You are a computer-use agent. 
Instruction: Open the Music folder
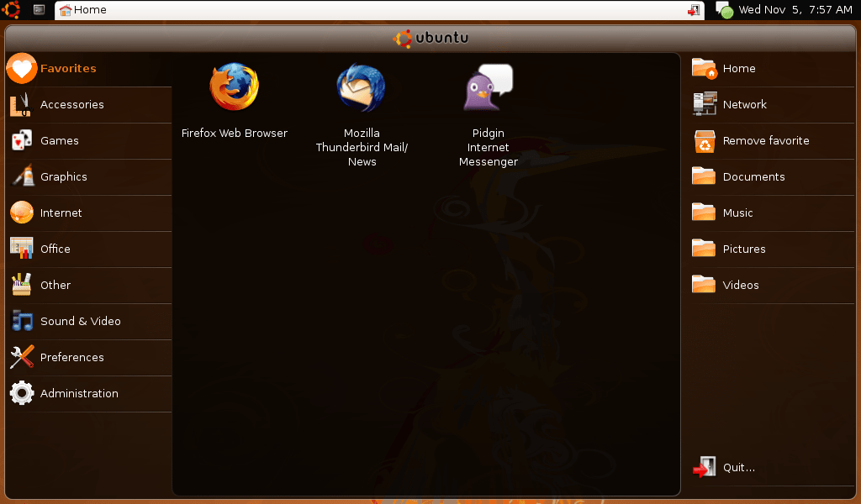click(740, 213)
